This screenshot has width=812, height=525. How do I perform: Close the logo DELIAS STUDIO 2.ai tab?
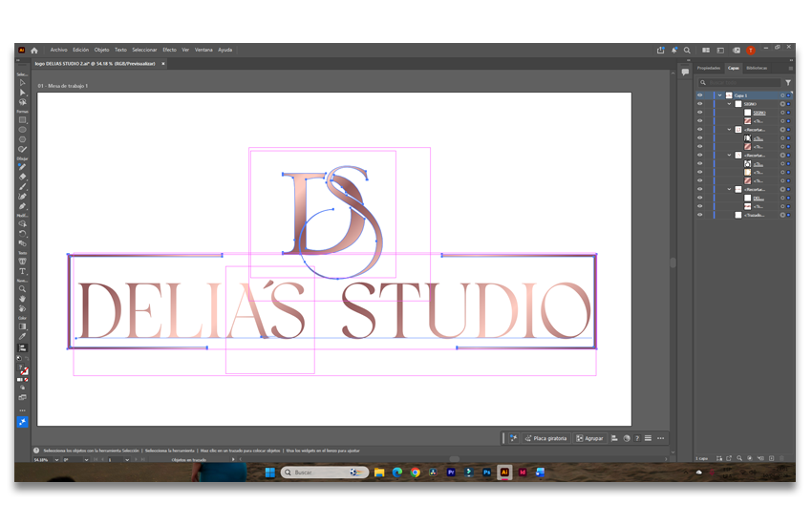click(163, 64)
